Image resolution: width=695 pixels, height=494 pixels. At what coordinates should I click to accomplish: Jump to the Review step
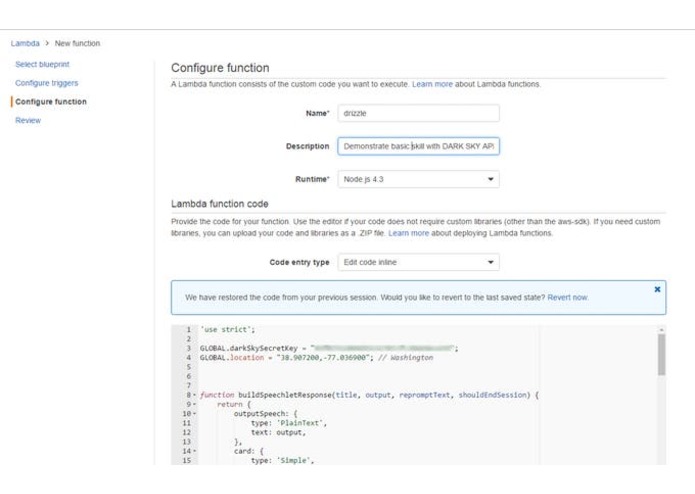click(28, 120)
